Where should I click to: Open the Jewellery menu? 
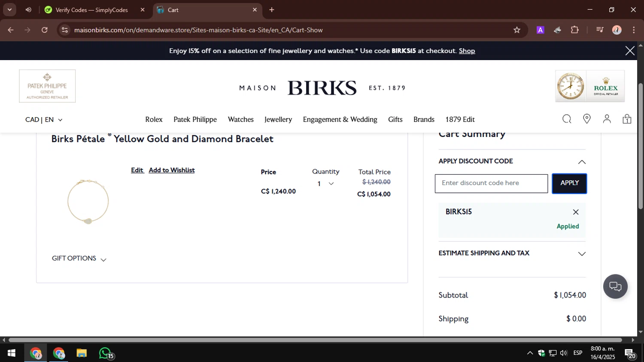pyautogui.click(x=278, y=119)
